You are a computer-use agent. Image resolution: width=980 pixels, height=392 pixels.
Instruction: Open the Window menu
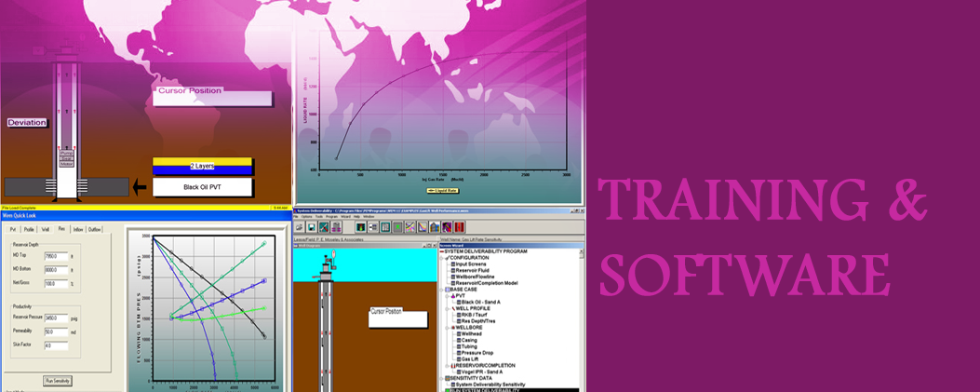[369, 216]
